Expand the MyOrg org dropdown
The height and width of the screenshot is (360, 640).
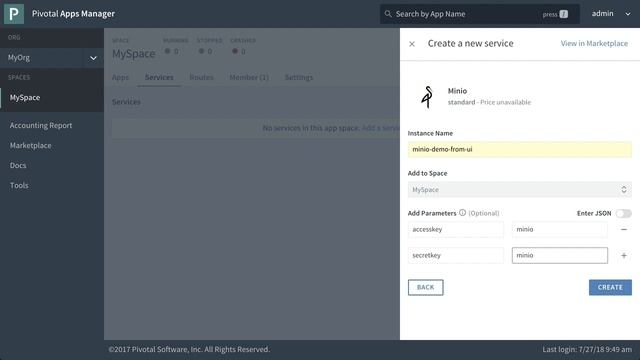[93, 58]
